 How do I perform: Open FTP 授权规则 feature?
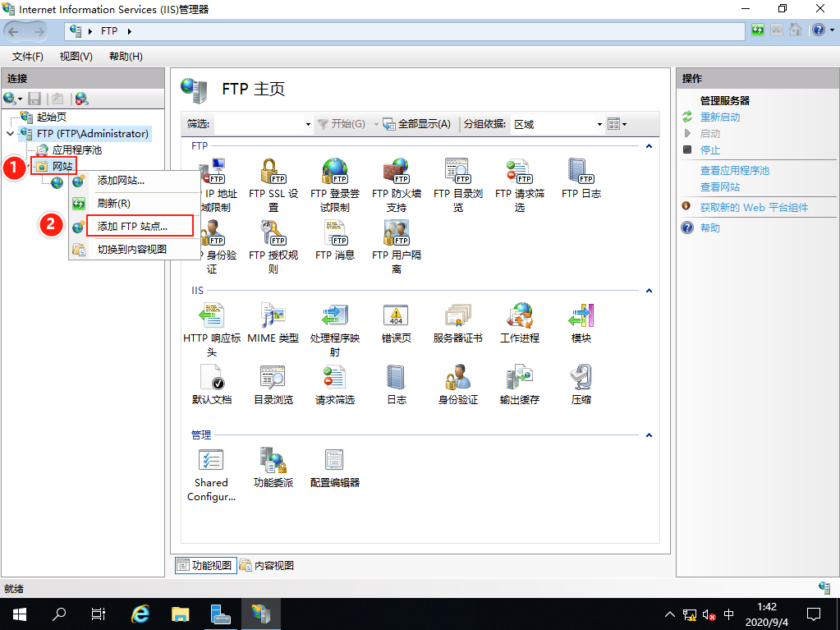(273, 246)
